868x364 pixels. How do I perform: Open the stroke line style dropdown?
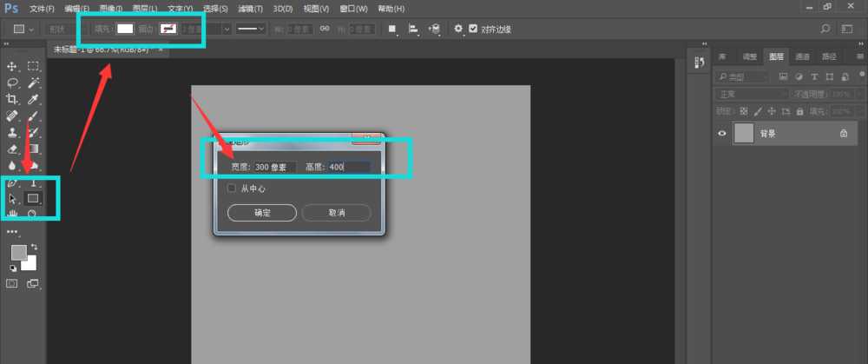coord(253,29)
